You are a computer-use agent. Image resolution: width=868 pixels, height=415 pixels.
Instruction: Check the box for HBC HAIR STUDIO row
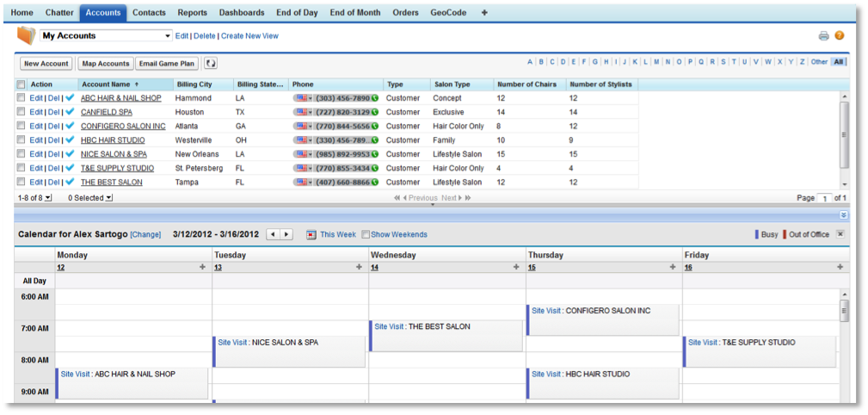pos(21,140)
